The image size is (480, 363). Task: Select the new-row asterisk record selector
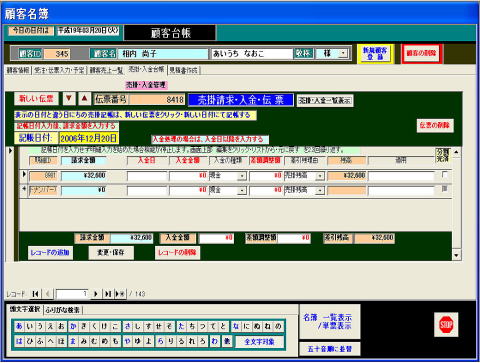[x=24, y=189]
